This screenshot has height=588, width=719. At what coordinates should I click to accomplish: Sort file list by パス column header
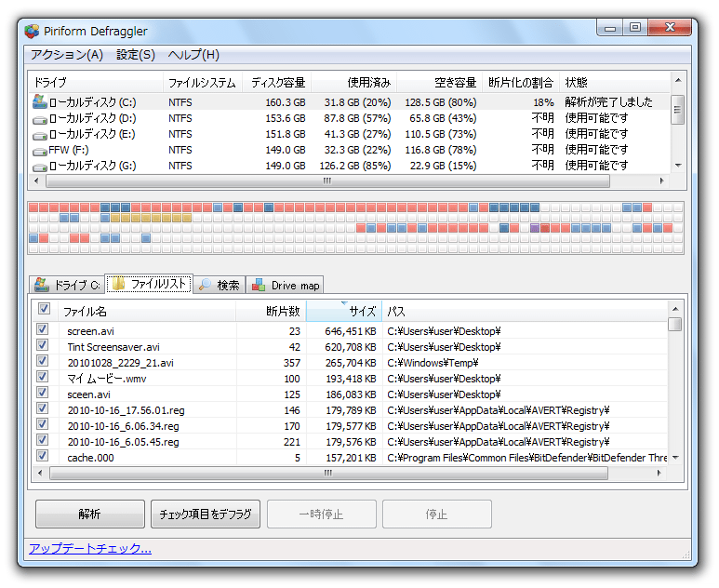coord(525,312)
